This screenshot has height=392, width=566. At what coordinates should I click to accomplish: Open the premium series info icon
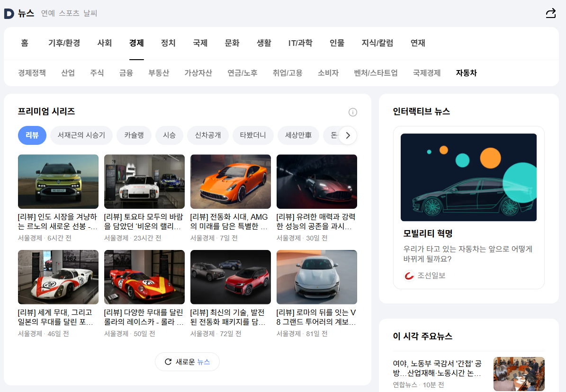click(x=353, y=112)
